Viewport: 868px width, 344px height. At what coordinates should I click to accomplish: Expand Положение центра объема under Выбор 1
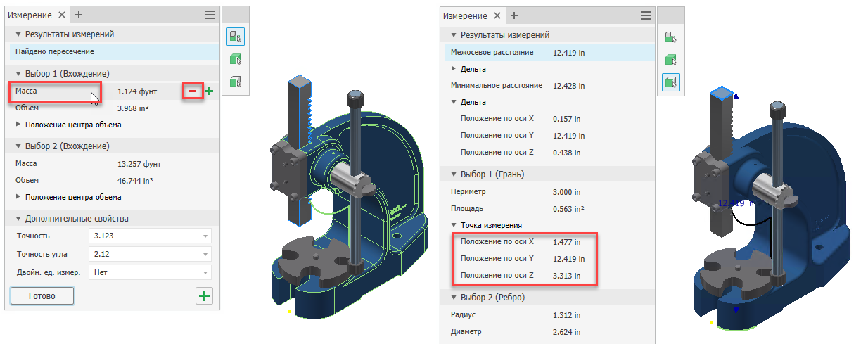pos(18,125)
